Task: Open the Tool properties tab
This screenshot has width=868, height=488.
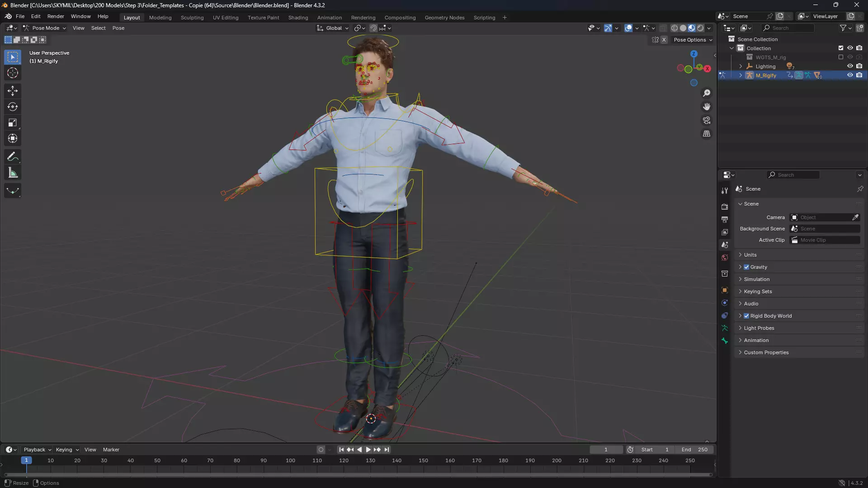Action: pyautogui.click(x=725, y=191)
